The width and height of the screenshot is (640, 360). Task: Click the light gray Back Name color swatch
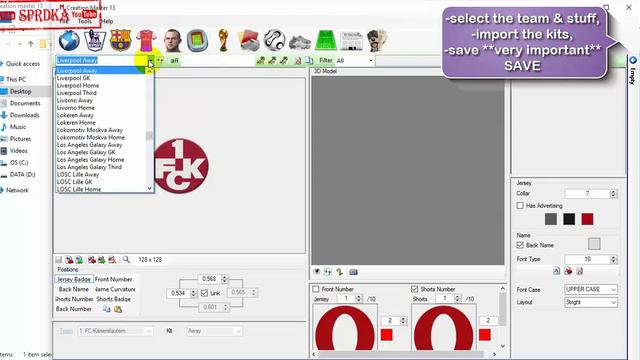594,244
